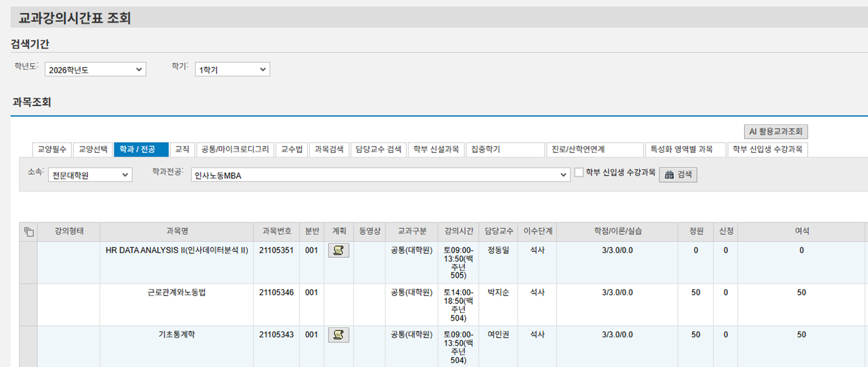Open syllabus icon for 기초통계학 course
Screen dimensions: 868x367
(x=339, y=335)
